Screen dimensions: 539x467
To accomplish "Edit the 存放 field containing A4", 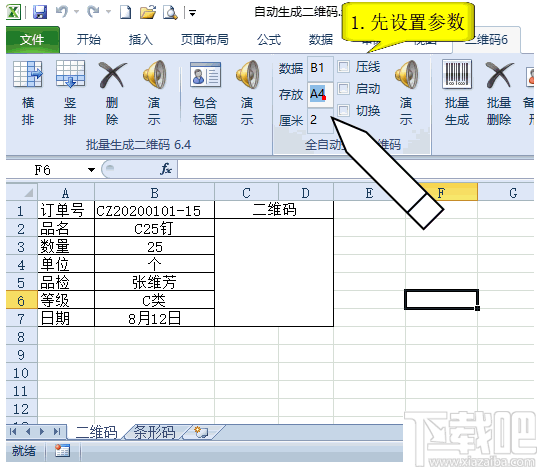I will 320,94.
